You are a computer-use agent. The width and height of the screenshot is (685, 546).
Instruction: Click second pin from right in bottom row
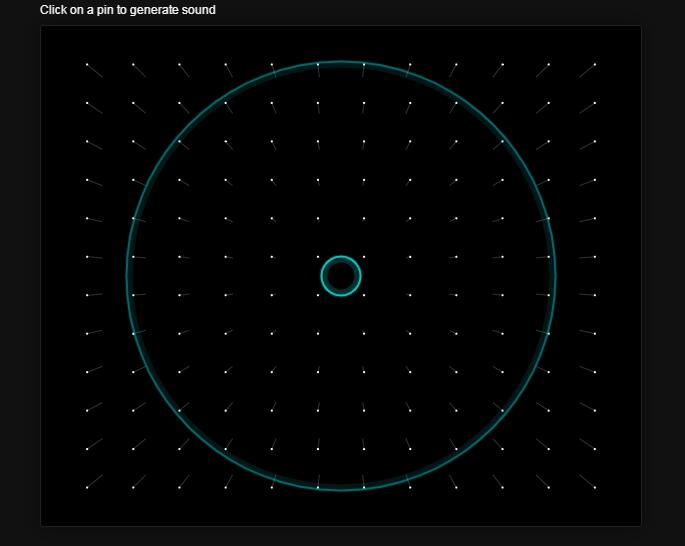coord(549,488)
